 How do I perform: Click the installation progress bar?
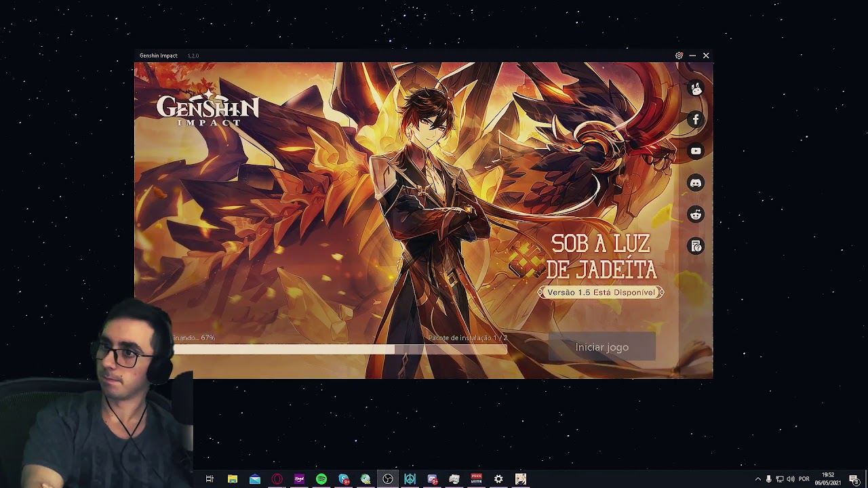click(340, 349)
